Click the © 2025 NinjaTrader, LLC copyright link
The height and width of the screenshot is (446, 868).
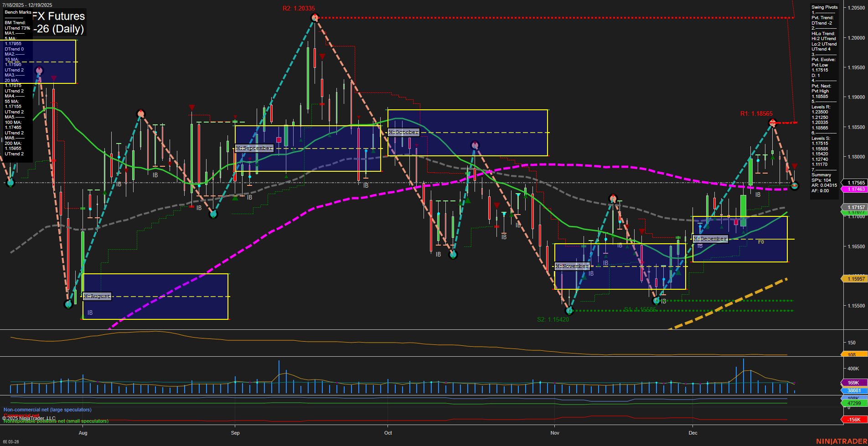point(30,418)
